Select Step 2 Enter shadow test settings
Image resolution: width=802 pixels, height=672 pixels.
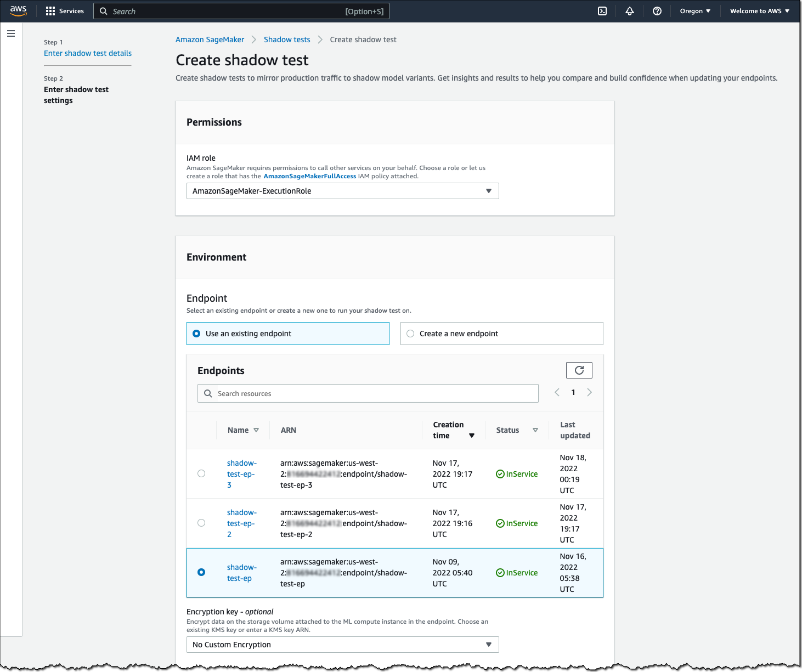point(76,95)
